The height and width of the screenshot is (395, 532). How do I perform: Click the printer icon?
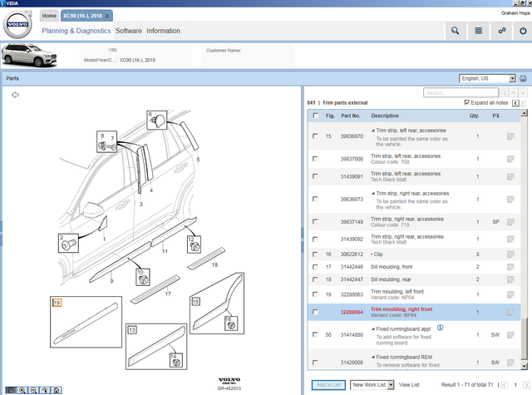tap(523, 78)
